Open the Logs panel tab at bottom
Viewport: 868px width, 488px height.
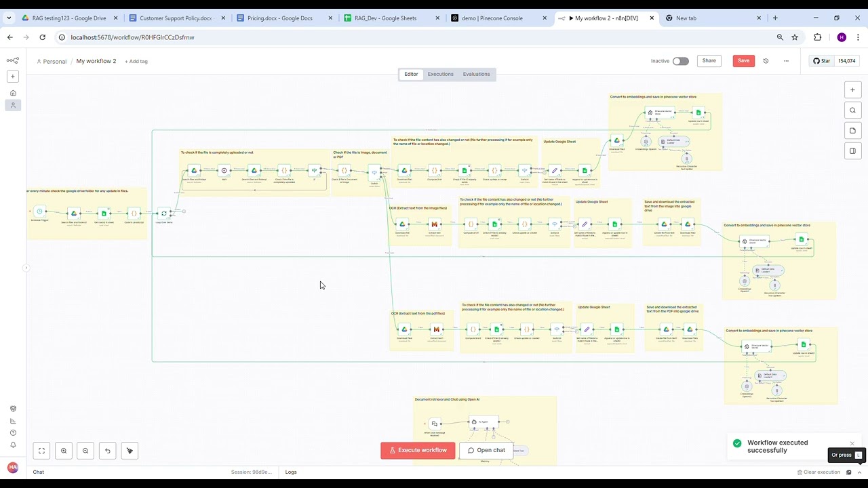[291, 472]
